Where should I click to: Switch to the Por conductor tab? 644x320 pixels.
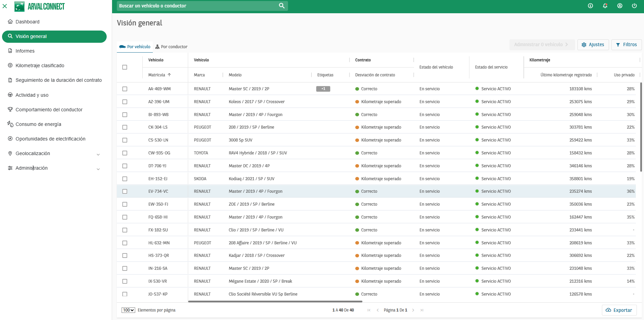tap(171, 47)
